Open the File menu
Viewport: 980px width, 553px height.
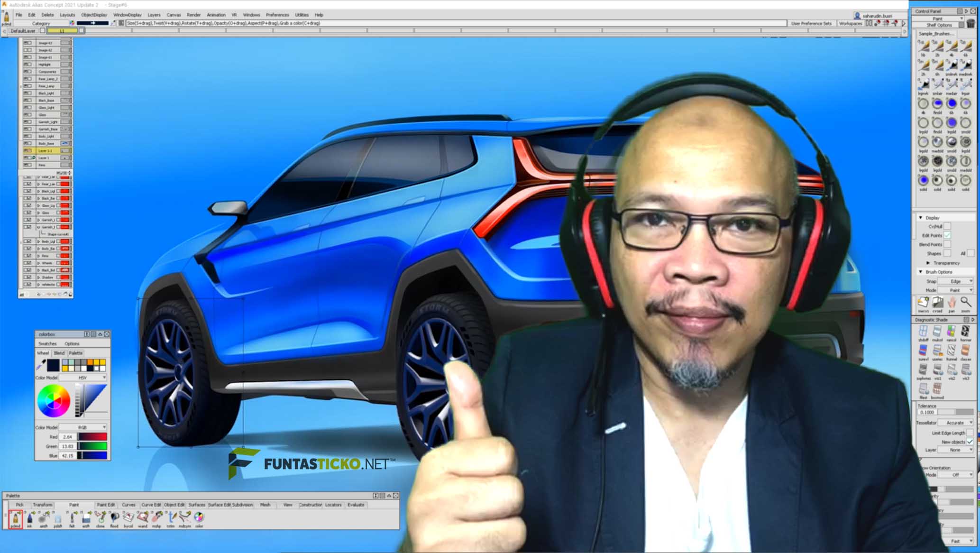(x=19, y=15)
